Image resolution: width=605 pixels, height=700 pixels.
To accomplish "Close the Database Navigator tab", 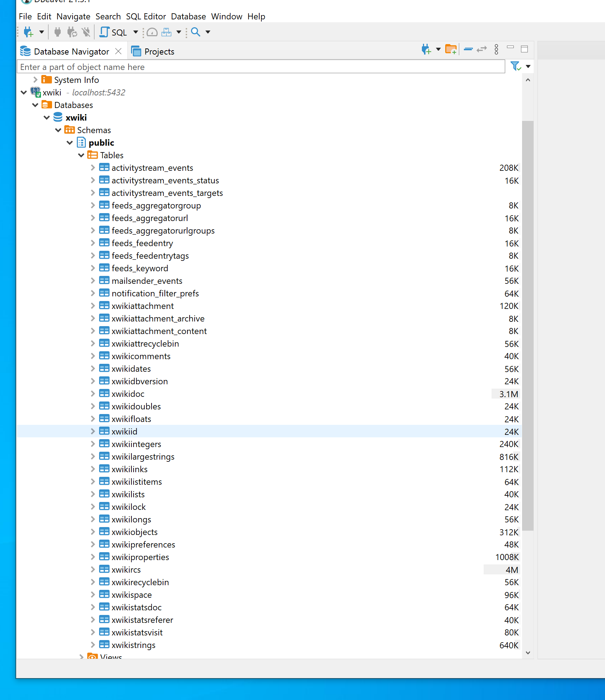I will pos(118,51).
